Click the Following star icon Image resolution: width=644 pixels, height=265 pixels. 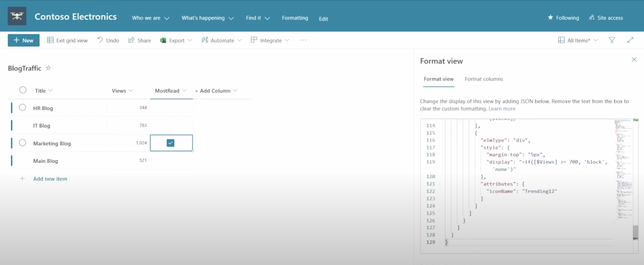[550, 17]
